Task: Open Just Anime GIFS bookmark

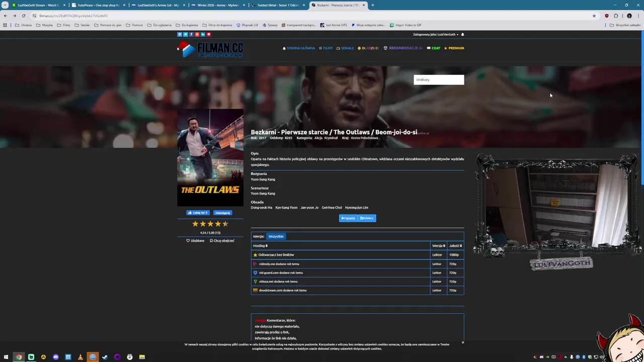Action: pyautogui.click(x=334, y=25)
